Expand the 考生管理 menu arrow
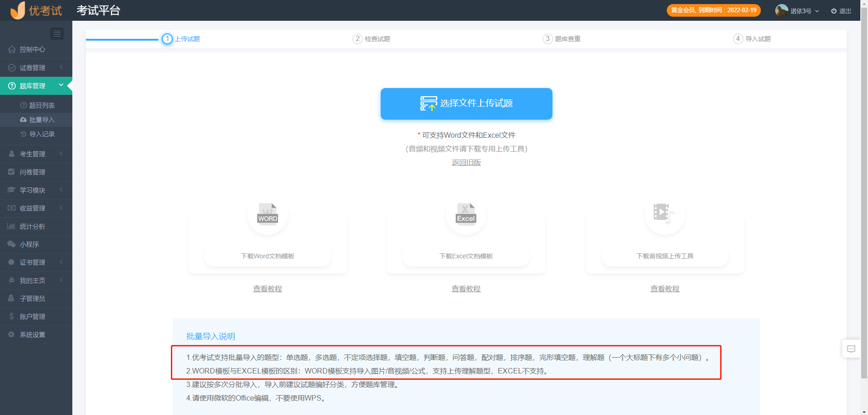This screenshot has width=868, height=415. tap(61, 154)
